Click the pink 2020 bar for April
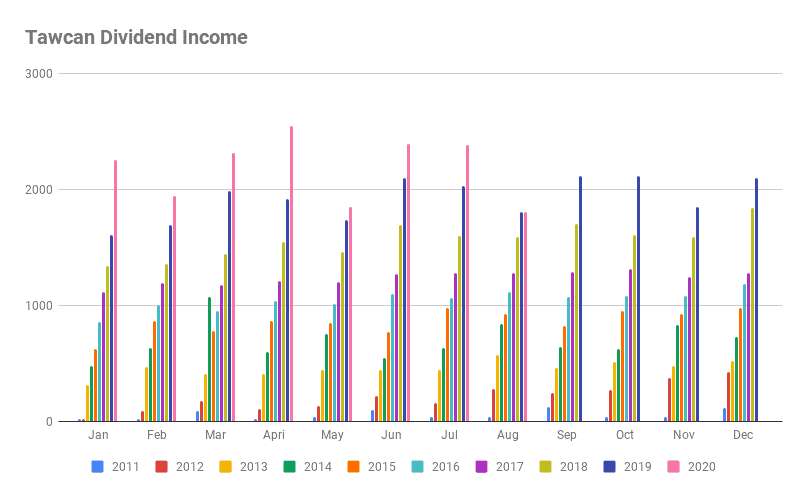Screen dimensions: 807x499 coord(291,275)
